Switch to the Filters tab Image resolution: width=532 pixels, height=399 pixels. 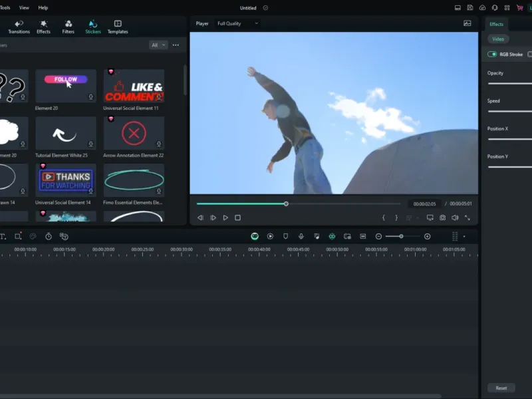pyautogui.click(x=68, y=27)
